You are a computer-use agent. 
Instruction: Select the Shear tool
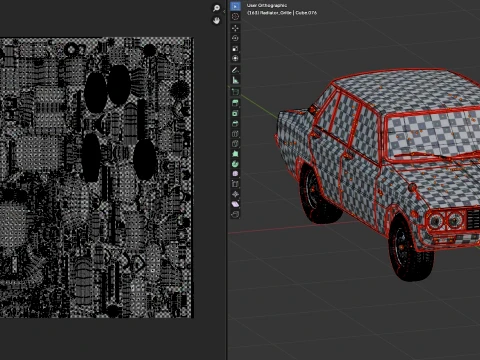pyautogui.click(x=235, y=204)
